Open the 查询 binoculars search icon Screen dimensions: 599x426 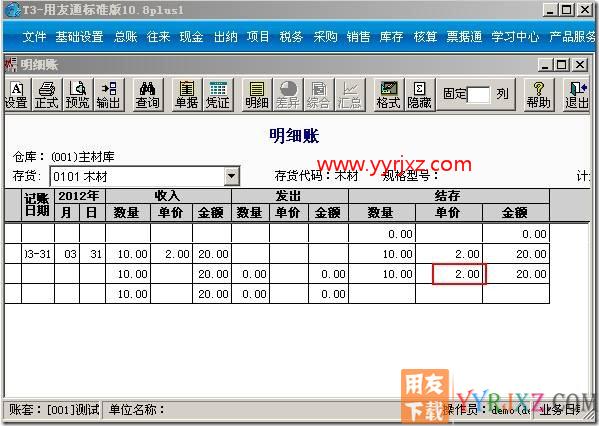coord(147,95)
